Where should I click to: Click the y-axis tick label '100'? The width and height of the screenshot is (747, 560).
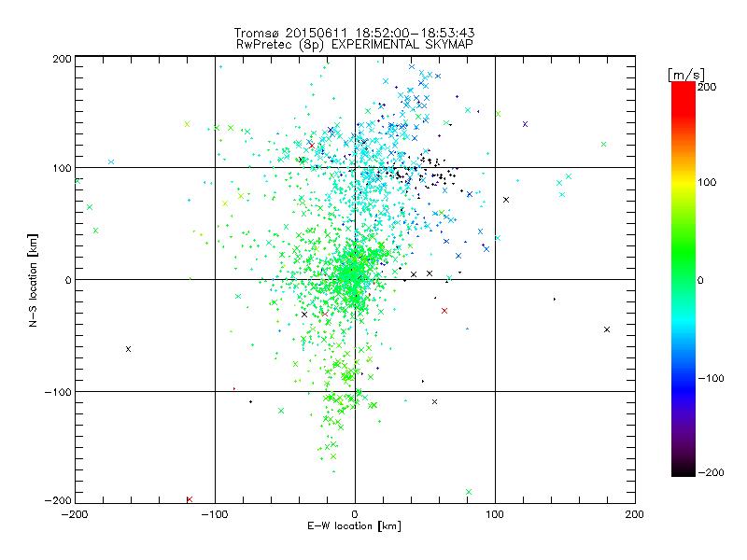[62, 168]
